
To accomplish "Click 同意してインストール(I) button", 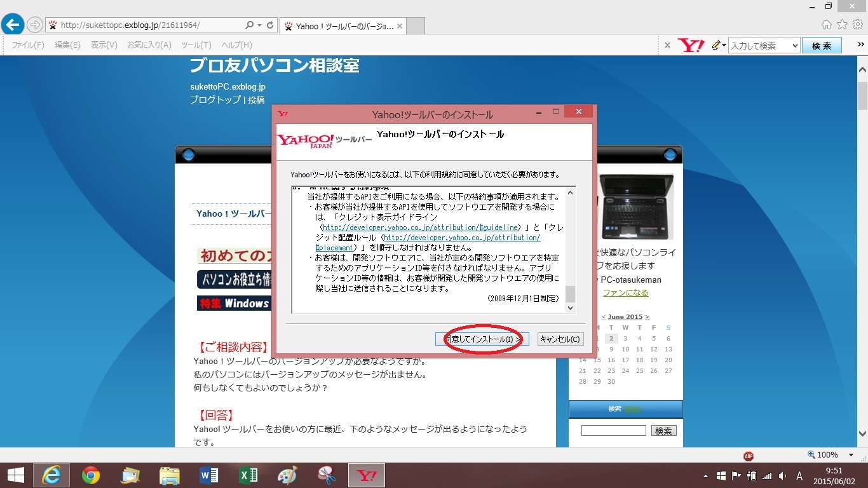I will (x=482, y=339).
